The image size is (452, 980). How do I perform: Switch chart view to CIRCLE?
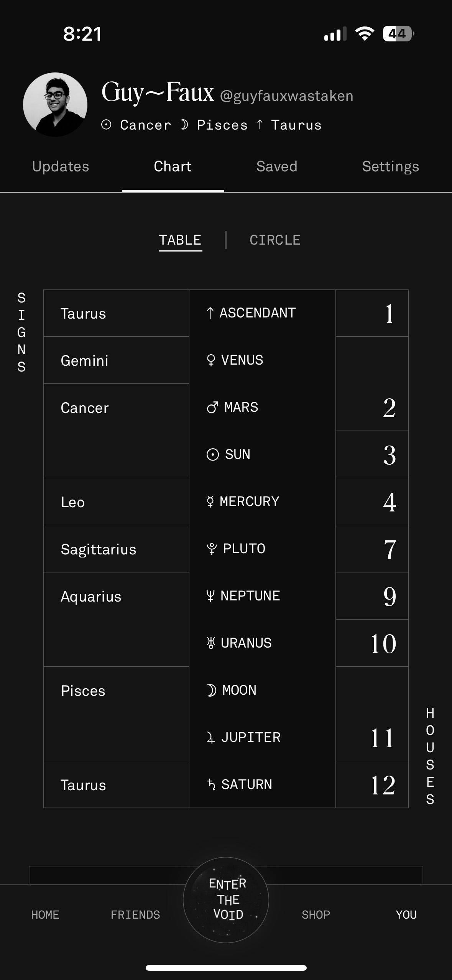click(275, 240)
